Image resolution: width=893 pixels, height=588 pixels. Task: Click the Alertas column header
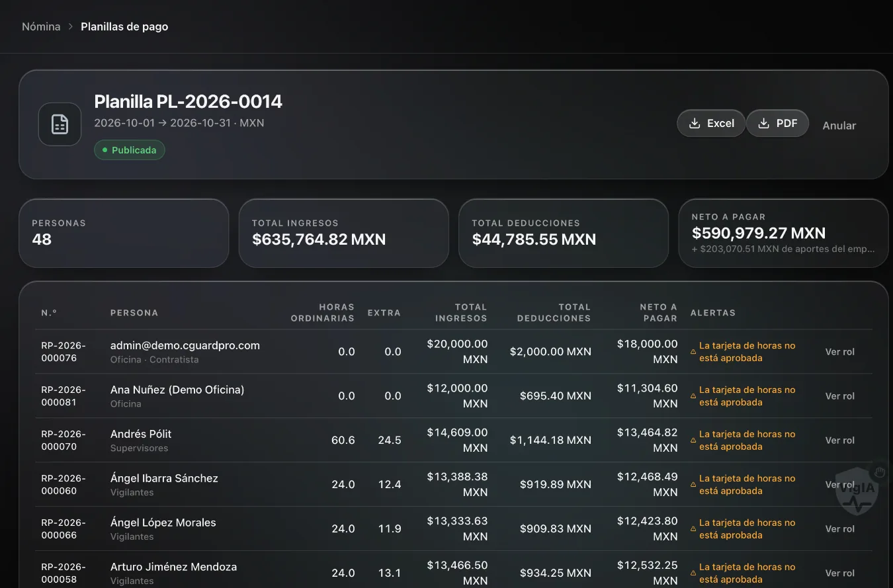[713, 313]
